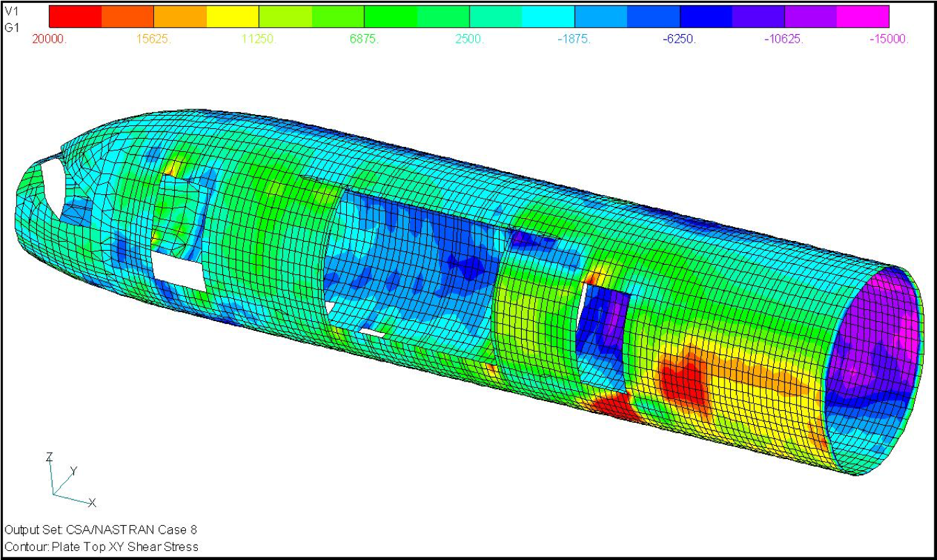Click the 2500. legend value label
This screenshot has width=937, height=560.
tap(469, 39)
